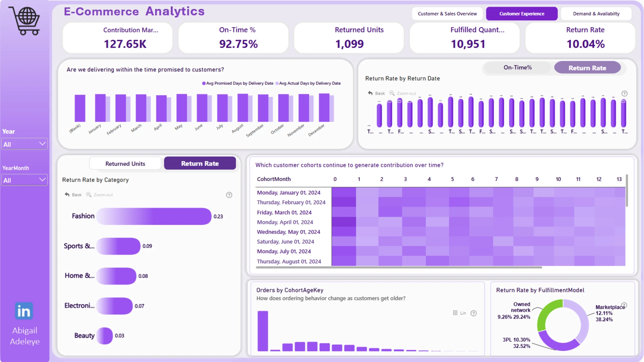644x362 pixels.
Task: Click the Fashion category bar
Action: pyautogui.click(x=154, y=216)
